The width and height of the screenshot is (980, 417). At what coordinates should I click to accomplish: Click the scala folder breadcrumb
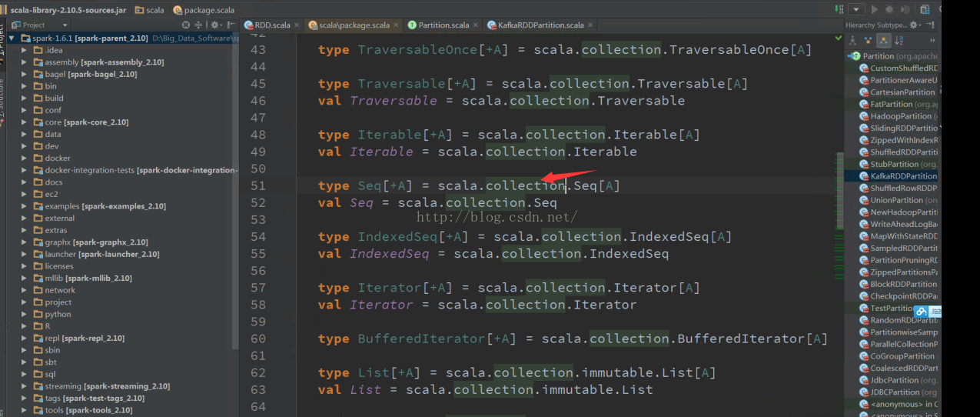[149, 10]
